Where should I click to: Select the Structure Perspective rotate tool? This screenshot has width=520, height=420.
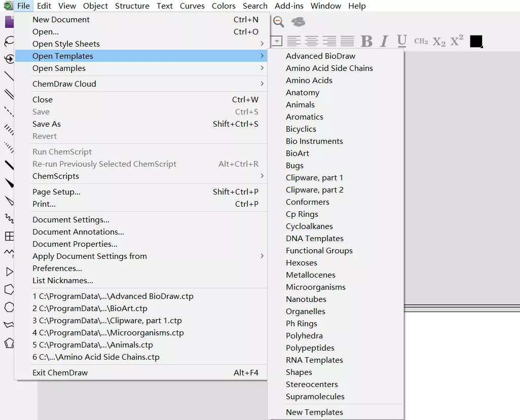click(9, 59)
